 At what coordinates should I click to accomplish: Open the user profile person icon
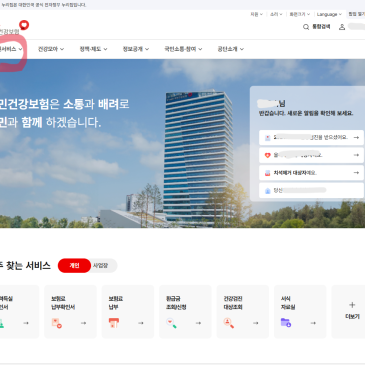click(x=342, y=27)
